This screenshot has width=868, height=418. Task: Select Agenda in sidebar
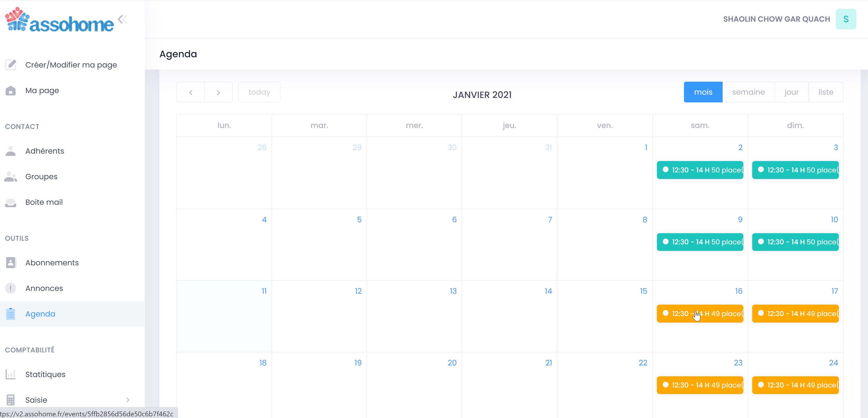tap(40, 314)
